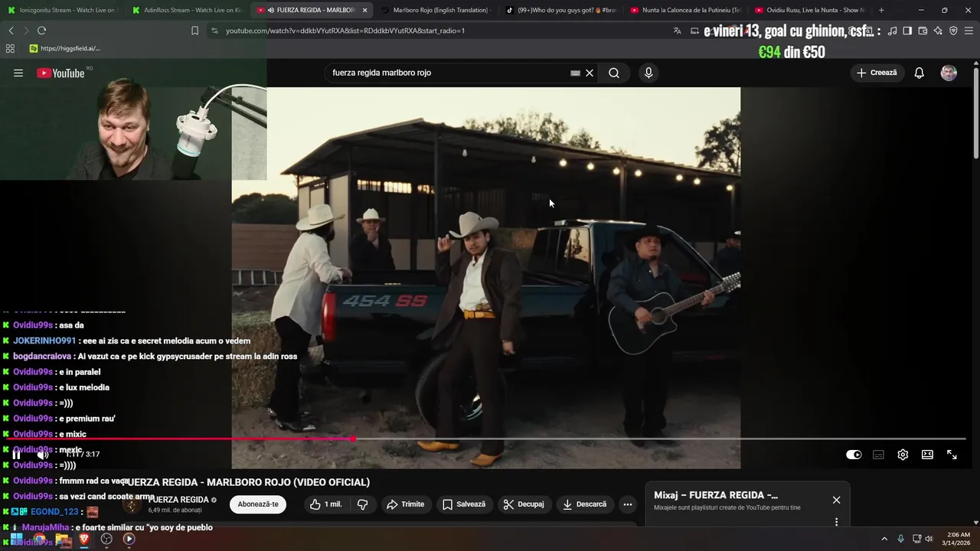Image resolution: width=980 pixels, height=551 pixels.
Task: Go back with the browser back arrow
Action: (11, 31)
